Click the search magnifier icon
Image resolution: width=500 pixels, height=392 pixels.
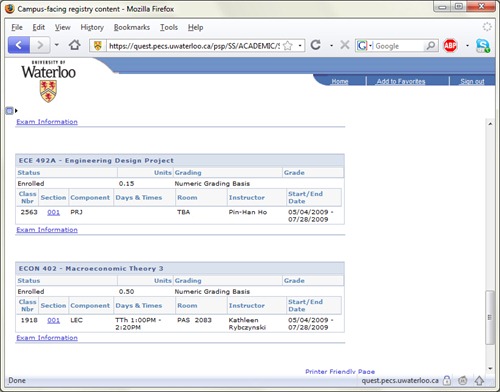[x=430, y=46]
